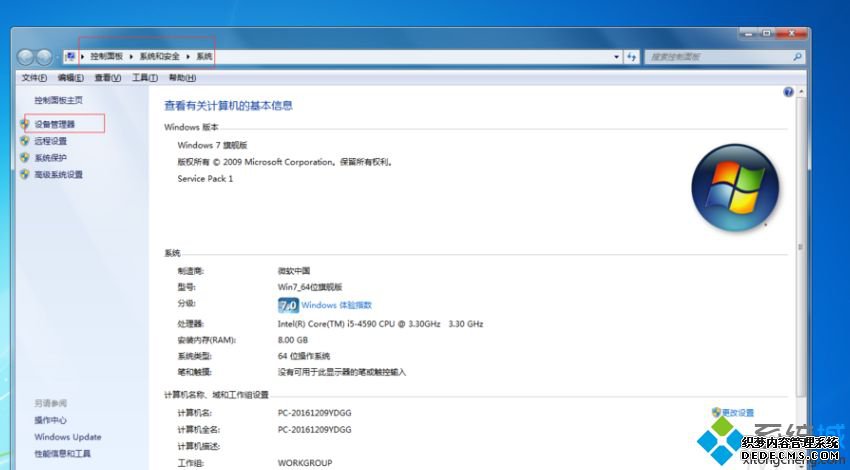Open 设备管理器 from the sidebar

[55, 124]
